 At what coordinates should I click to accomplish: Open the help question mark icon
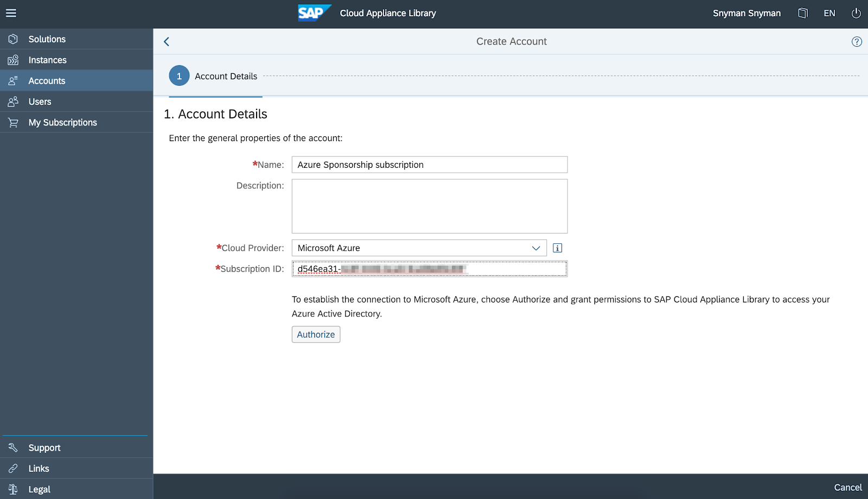tap(857, 42)
